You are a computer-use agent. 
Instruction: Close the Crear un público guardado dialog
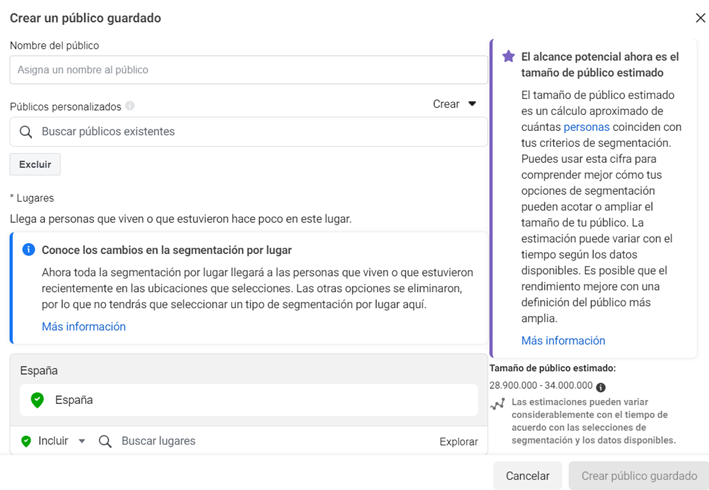700,18
